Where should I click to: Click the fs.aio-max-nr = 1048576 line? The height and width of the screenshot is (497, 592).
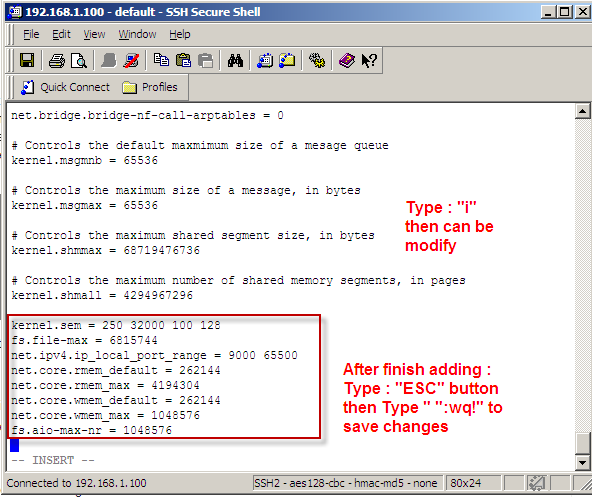click(91, 430)
